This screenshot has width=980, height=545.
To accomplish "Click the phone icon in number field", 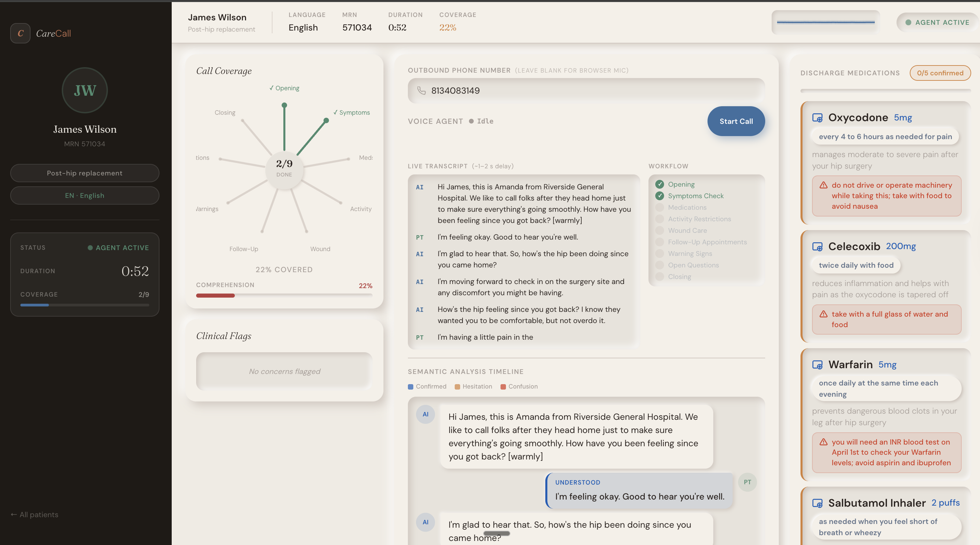I will pos(421,91).
